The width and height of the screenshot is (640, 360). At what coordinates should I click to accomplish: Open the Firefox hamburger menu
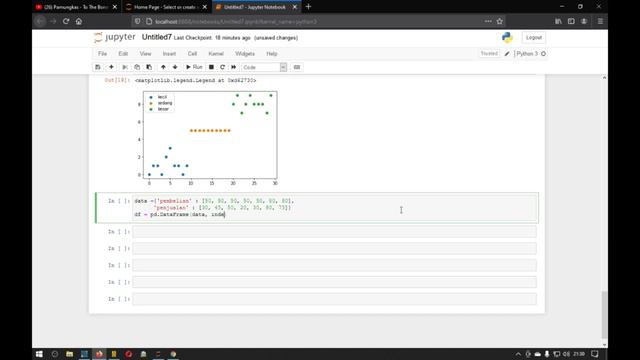[x=600, y=21]
